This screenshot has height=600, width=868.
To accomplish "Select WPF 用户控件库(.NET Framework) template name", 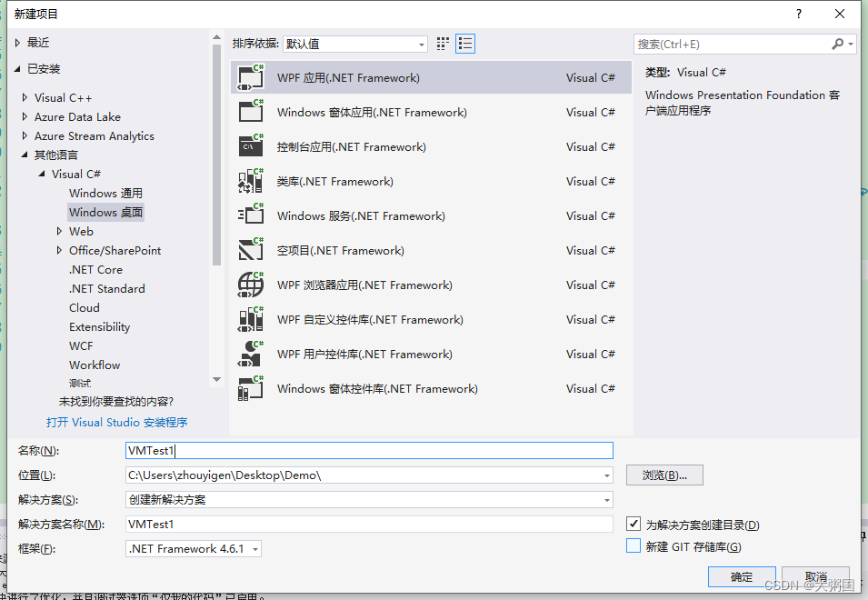I will (x=364, y=355).
